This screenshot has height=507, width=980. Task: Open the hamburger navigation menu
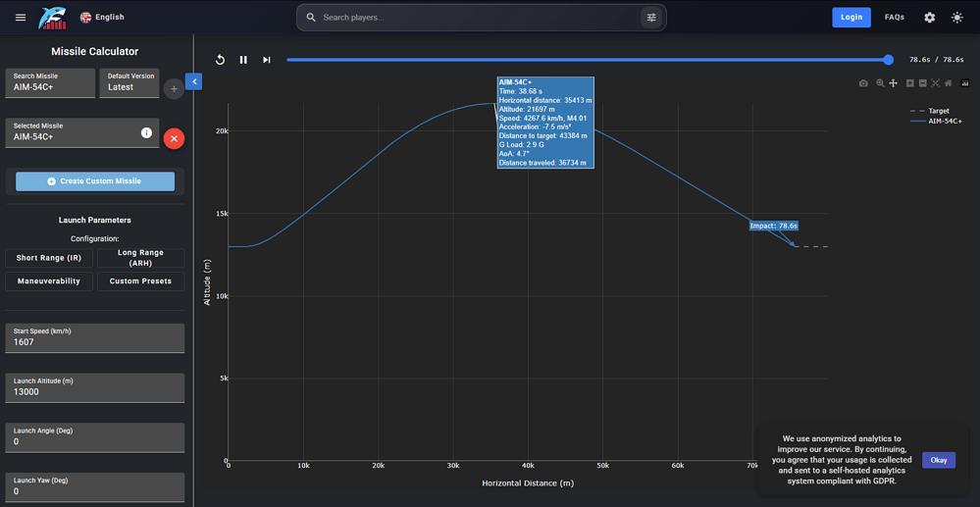[21, 18]
